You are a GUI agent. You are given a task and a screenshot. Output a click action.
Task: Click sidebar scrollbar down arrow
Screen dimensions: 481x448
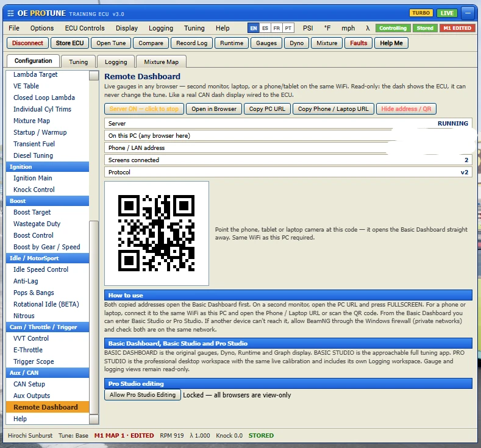coord(94,419)
